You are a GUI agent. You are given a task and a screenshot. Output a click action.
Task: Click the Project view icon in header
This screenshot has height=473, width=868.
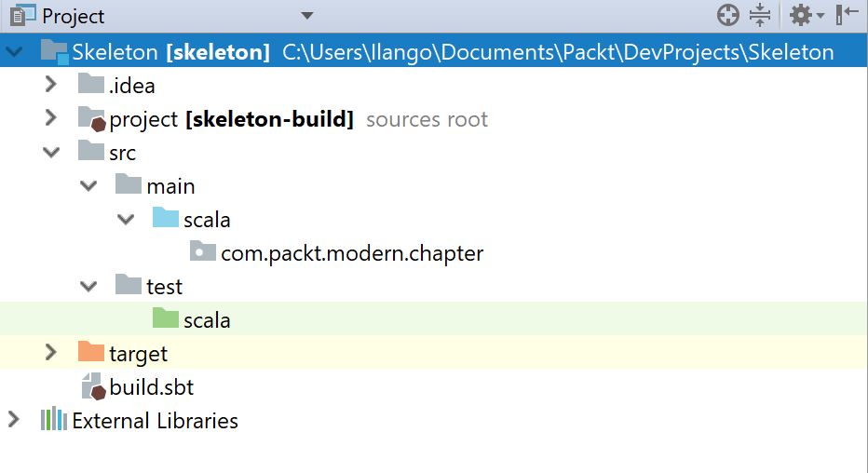point(22,16)
